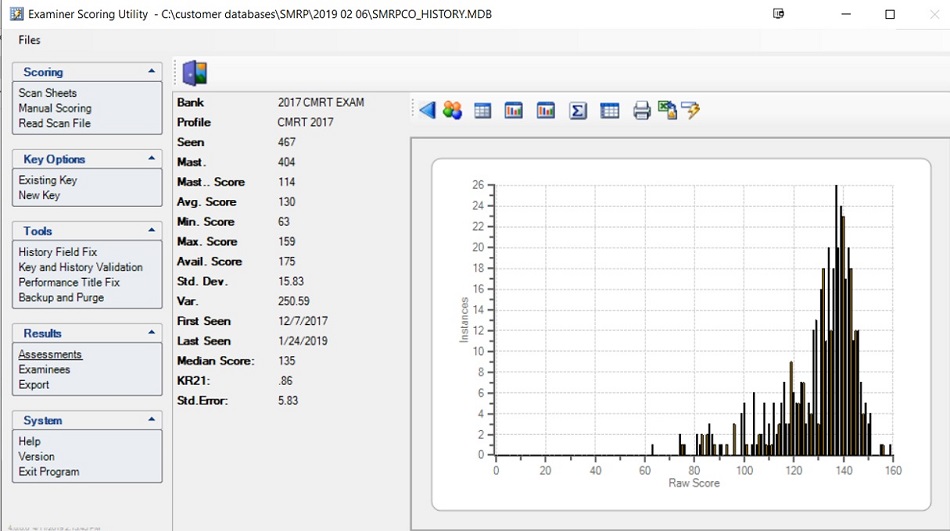Click First Seen date '12/7/2017'
The height and width of the screenshot is (531, 950).
tap(303, 321)
